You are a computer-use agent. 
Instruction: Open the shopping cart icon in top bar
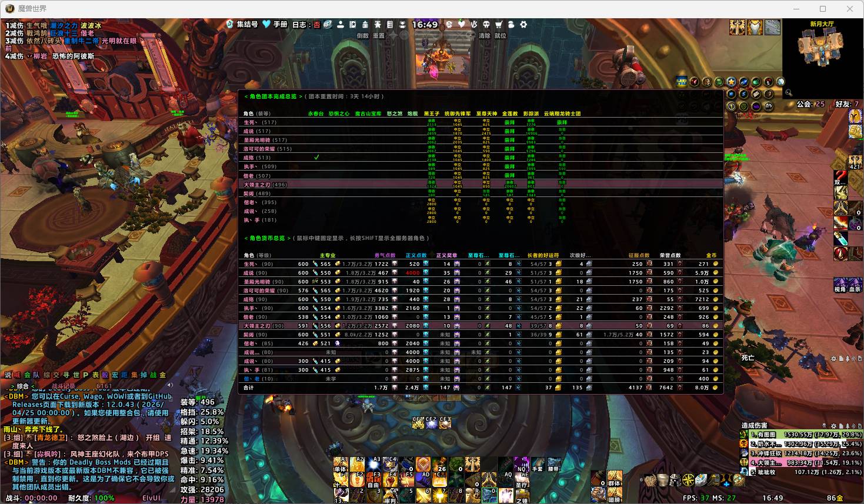click(499, 25)
